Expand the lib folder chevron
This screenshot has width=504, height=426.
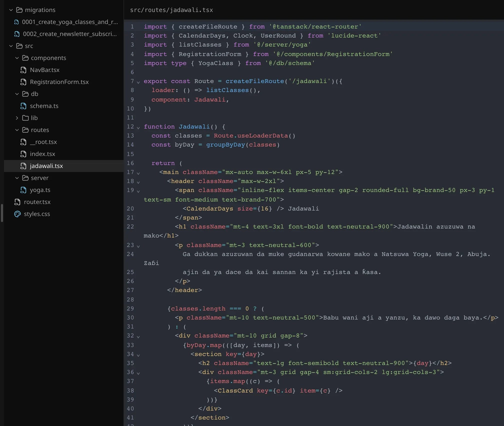(17, 118)
